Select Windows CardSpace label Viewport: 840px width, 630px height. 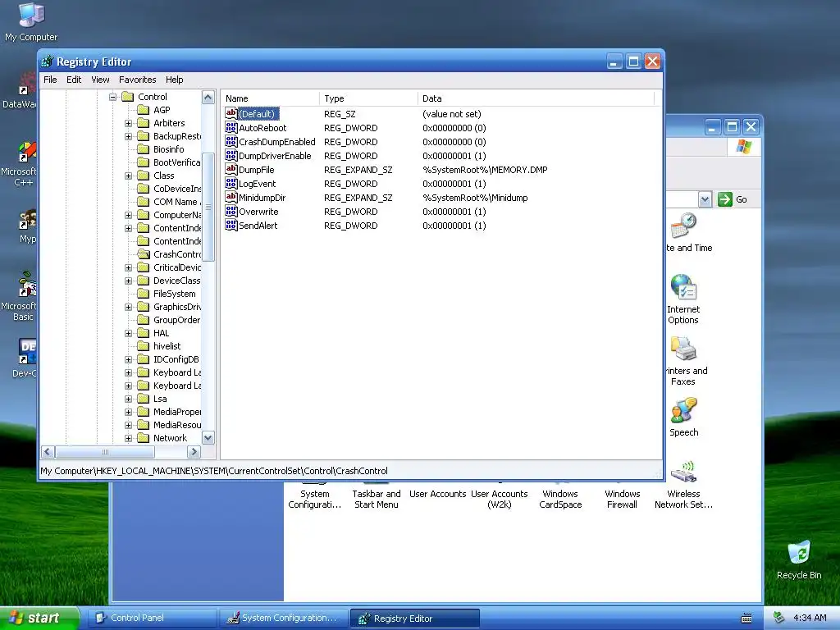point(560,500)
